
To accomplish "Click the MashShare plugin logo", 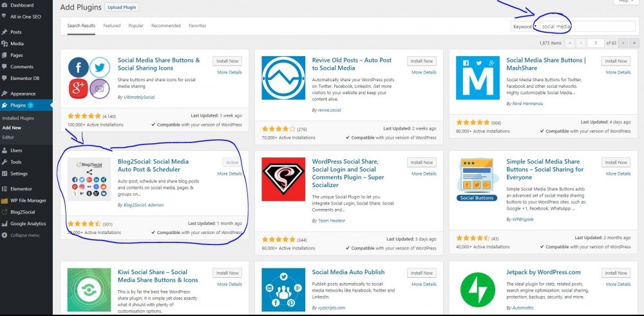I will coord(478,78).
